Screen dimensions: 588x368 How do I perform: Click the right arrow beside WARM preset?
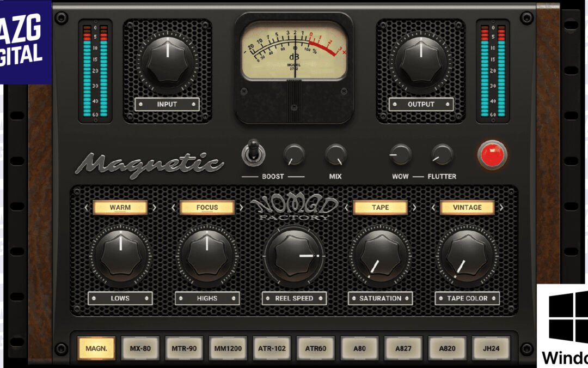tap(156, 208)
